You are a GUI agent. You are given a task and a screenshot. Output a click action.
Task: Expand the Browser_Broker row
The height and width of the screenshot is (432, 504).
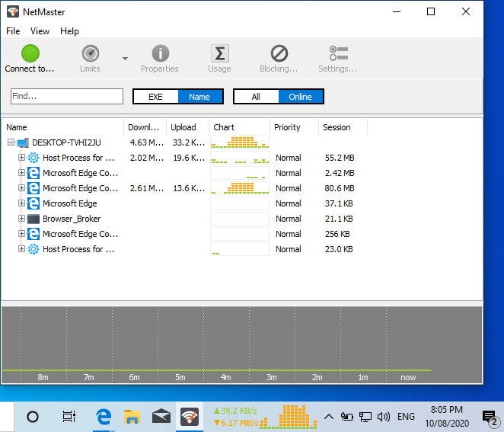point(21,219)
